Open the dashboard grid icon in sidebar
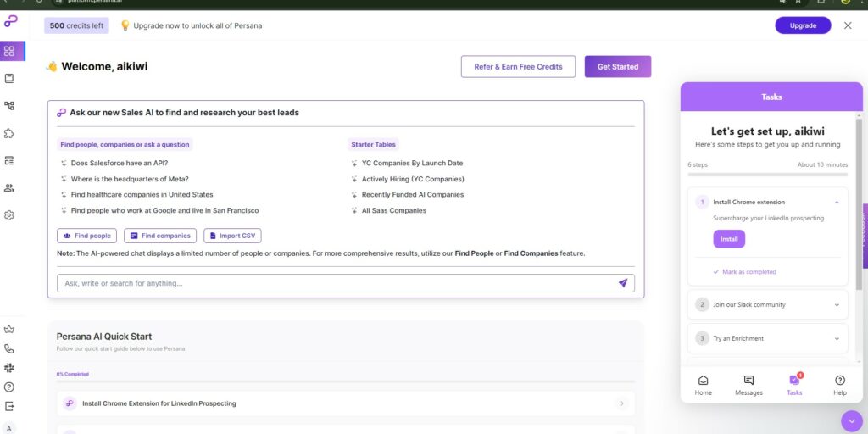Screen dimensions: 868x434 (x=8, y=52)
